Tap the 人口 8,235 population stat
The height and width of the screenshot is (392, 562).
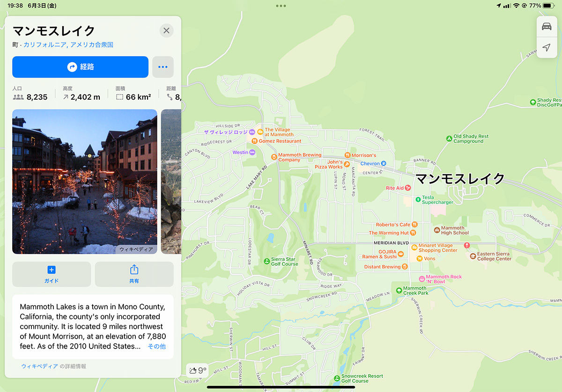coord(30,94)
